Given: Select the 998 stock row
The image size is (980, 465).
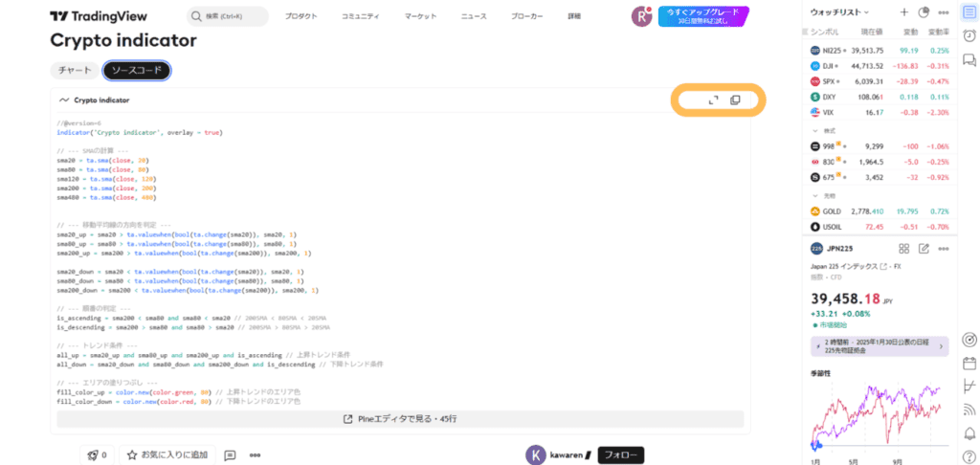Looking at the screenshot, I should pyautogui.click(x=879, y=146).
